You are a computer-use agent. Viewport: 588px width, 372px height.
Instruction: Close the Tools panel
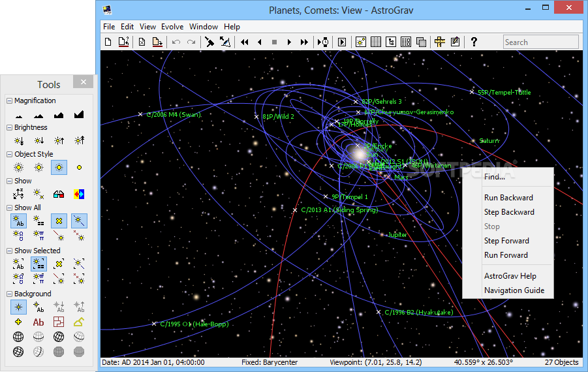pyautogui.click(x=84, y=82)
